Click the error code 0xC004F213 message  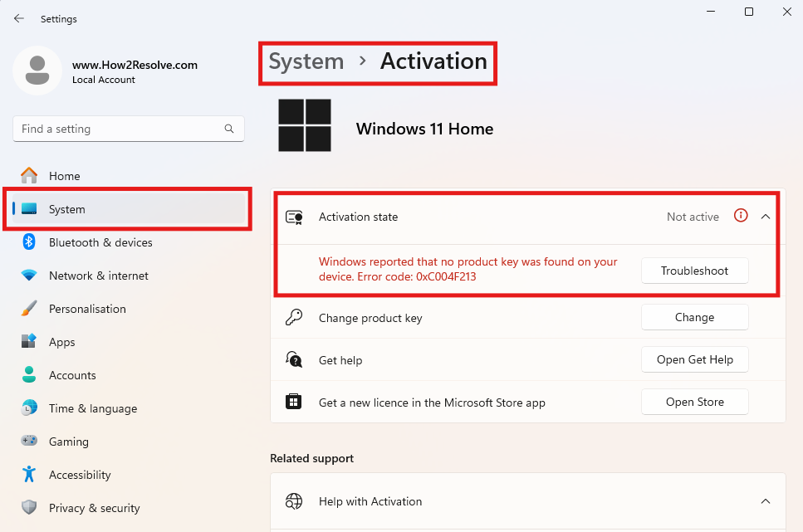pyautogui.click(x=468, y=269)
